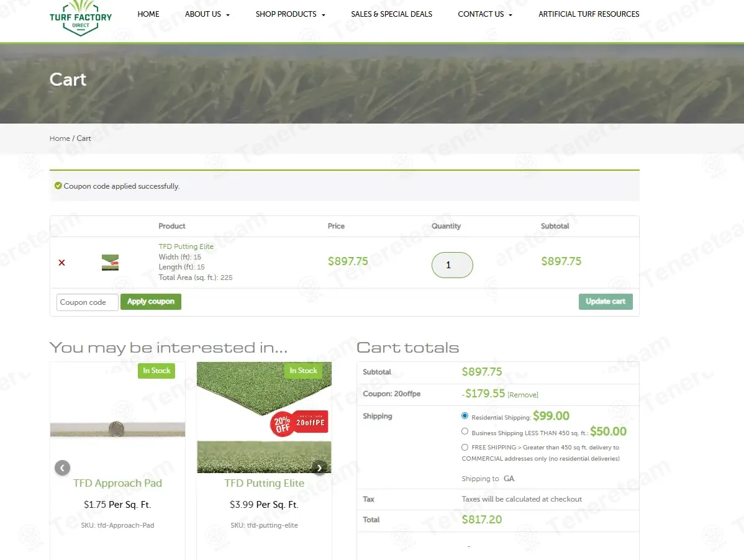View the TFD Putting Elite recommended image
The height and width of the screenshot is (560, 744).
[265, 418]
